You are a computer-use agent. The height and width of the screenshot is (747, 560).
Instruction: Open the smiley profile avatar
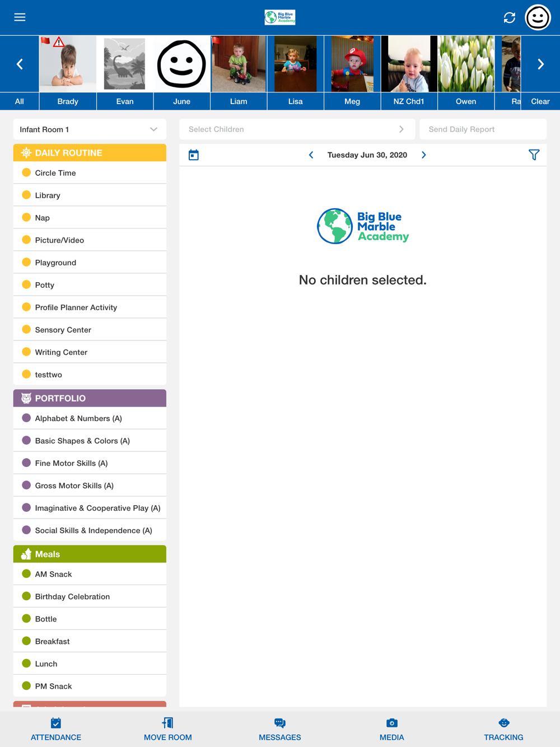(x=538, y=17)
